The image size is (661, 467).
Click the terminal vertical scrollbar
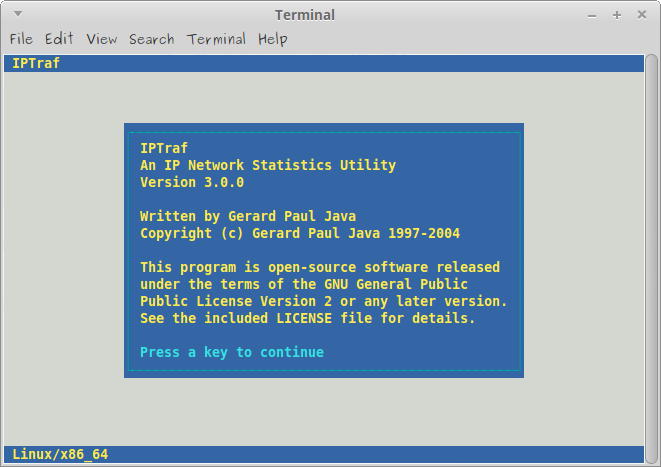[x=652, y=258]
